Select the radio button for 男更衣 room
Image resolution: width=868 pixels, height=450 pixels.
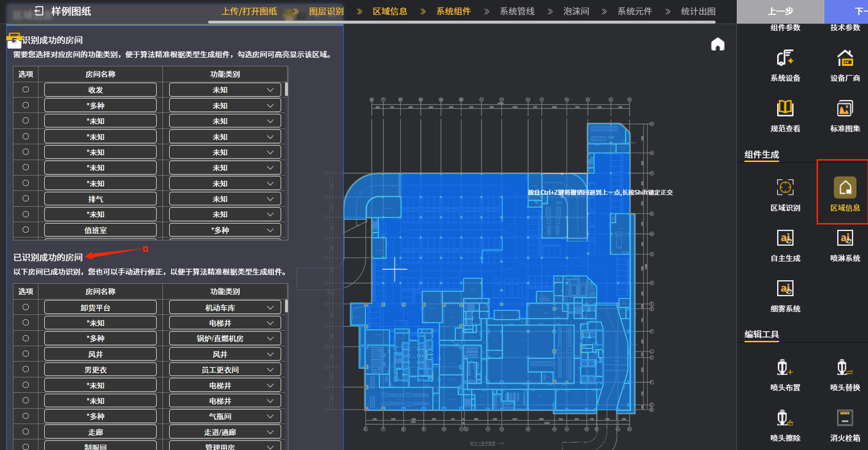pyautogui.click(x=26, y=369)
